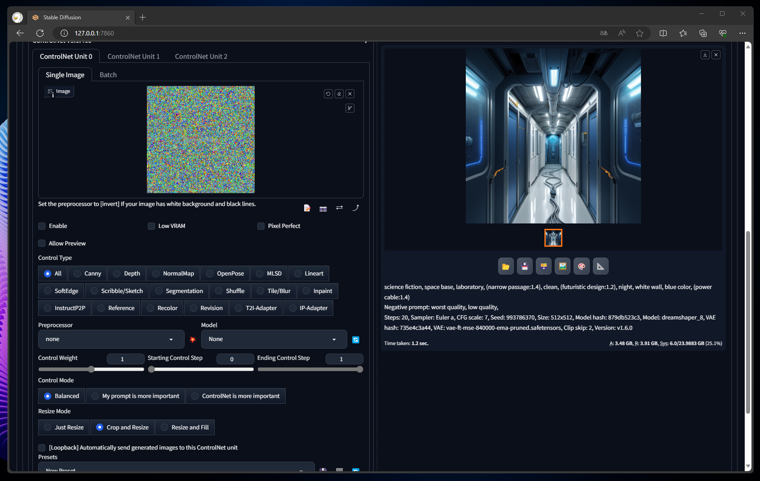
Task: Switch to the Batch tab
Action: (x=108, y=75)
